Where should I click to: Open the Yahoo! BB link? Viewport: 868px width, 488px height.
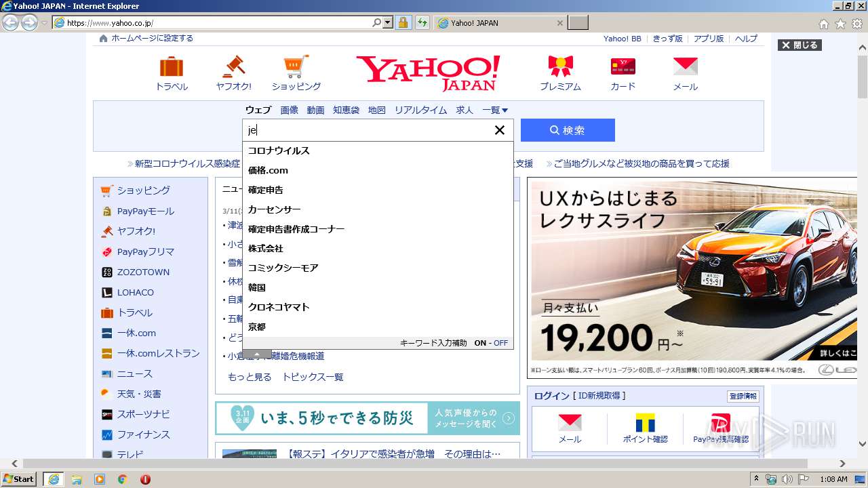click(622, 39)
